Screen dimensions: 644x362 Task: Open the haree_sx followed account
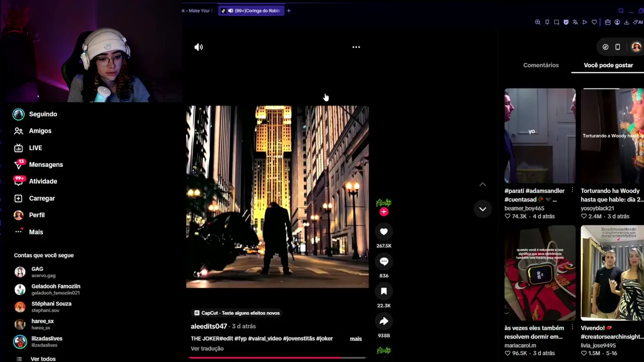[34, 324]
